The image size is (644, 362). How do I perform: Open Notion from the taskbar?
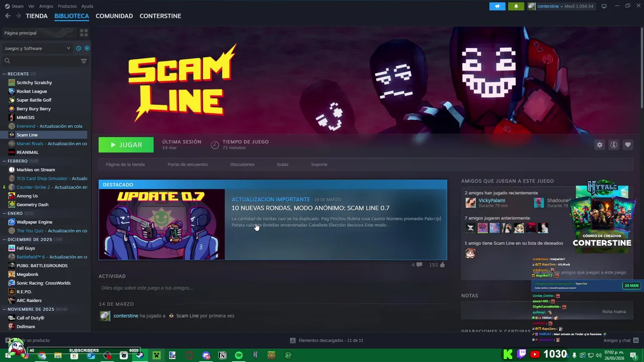point(222,355)
